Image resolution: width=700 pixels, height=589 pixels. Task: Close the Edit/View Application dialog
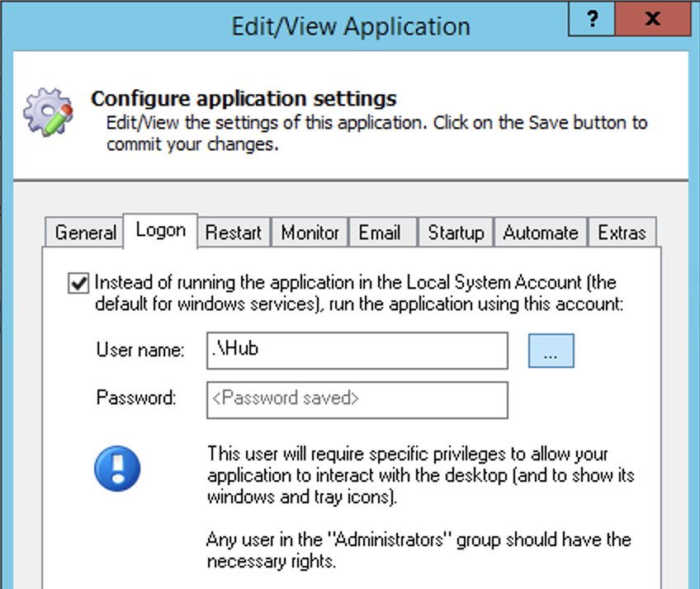[653, 19]
